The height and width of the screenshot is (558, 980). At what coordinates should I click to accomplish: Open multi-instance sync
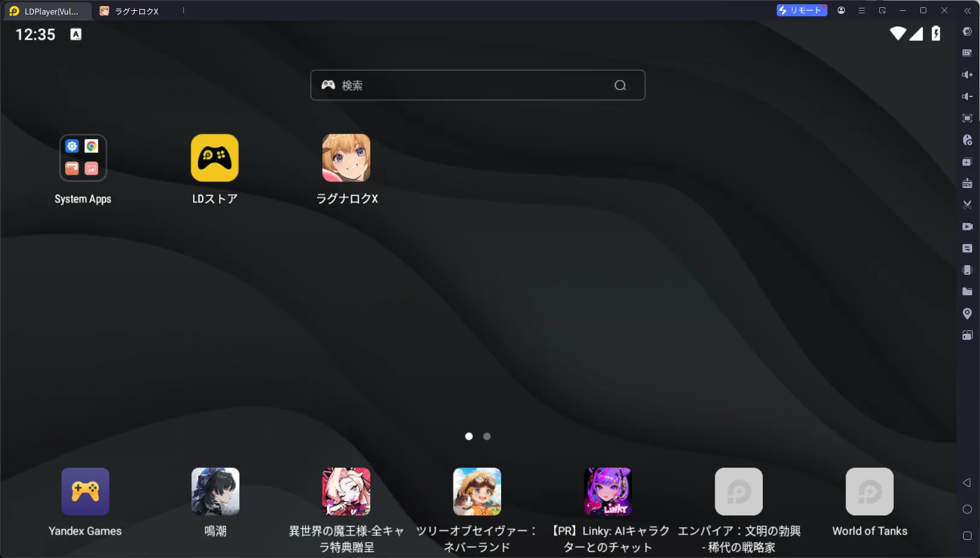pyautogui.click(x=967, y=248)
